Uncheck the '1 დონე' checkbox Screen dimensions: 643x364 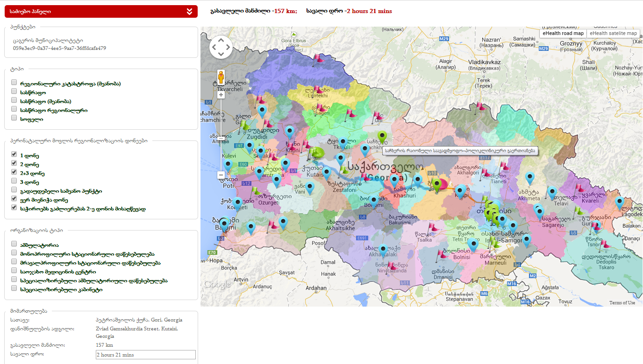pos(14,155)
